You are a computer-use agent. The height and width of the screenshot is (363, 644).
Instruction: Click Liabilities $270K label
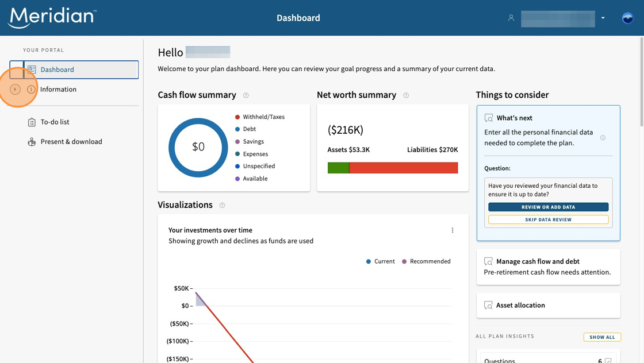point(432,150)
